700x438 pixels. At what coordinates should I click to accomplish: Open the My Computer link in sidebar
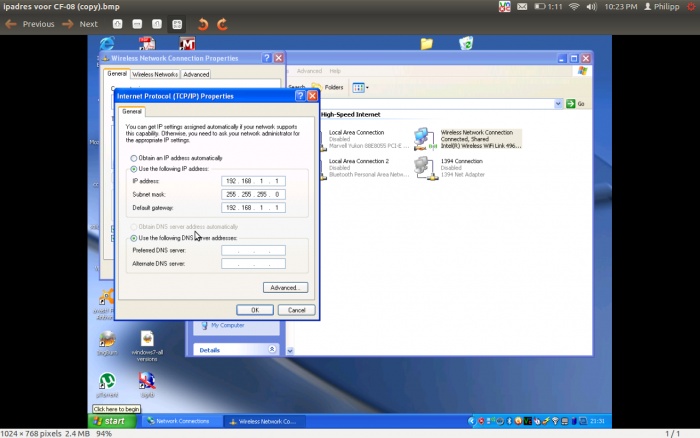tap(227, 325)
